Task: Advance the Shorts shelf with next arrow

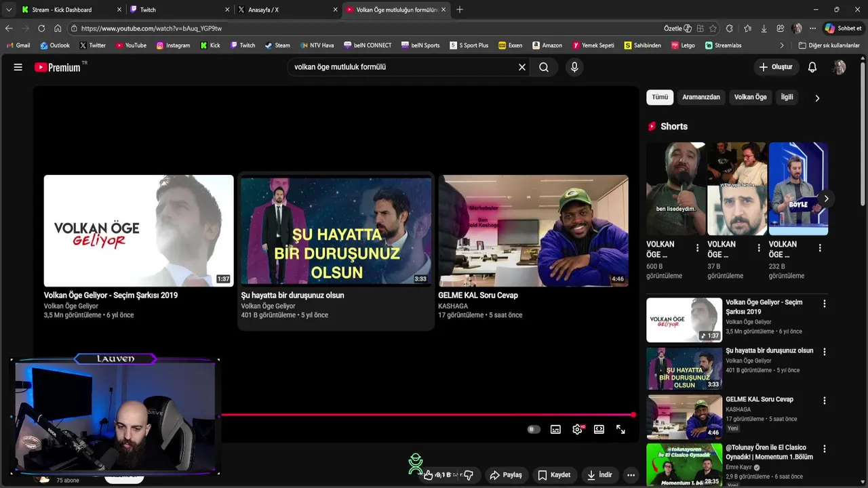Action: click(826, 199)
